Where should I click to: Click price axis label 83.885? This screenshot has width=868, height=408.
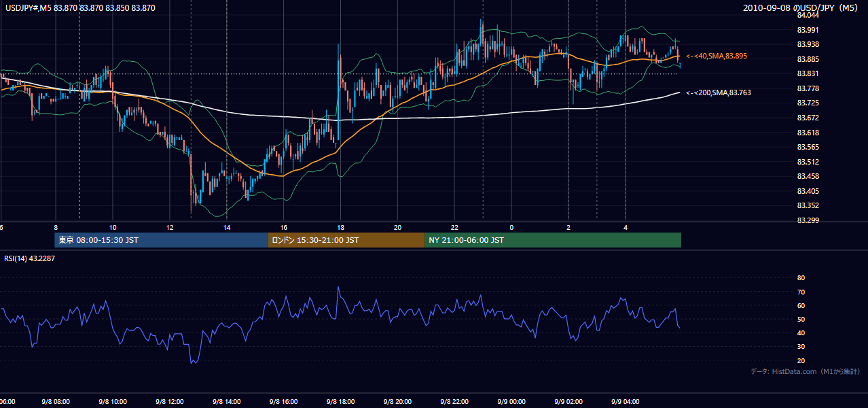click(808, 59)
